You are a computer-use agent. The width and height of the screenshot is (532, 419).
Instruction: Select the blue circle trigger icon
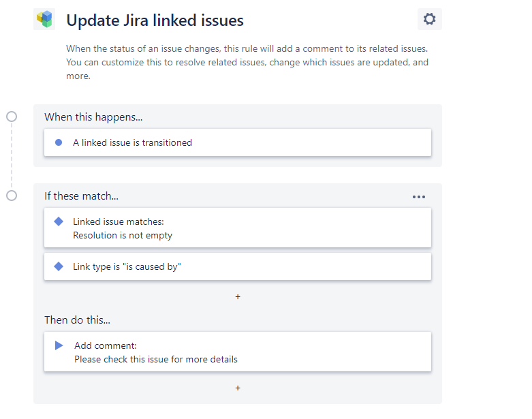click(x=59, y=142)
